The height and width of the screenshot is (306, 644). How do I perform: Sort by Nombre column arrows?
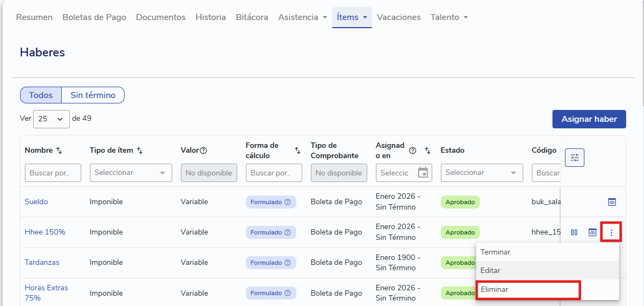click(59, 151)
